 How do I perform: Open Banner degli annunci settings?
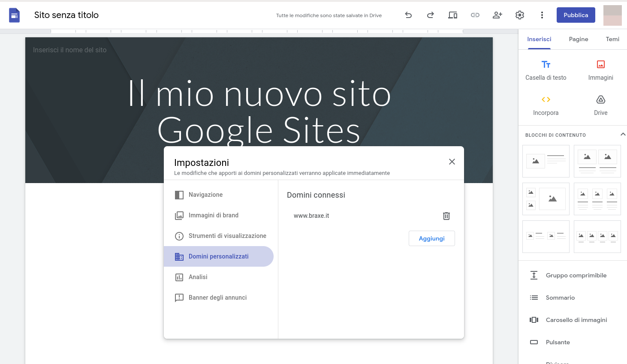(219, 298)
